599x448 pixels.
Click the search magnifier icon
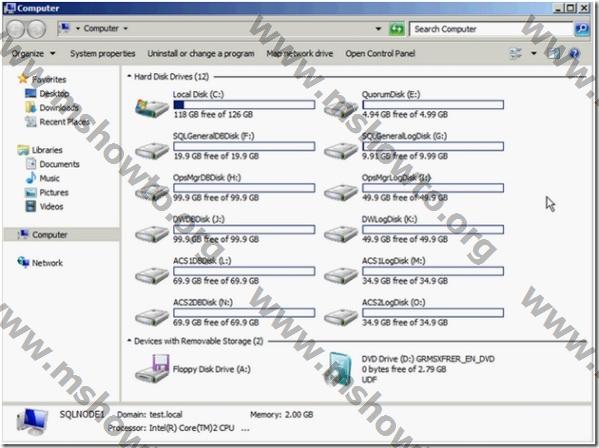click(582, 29)
